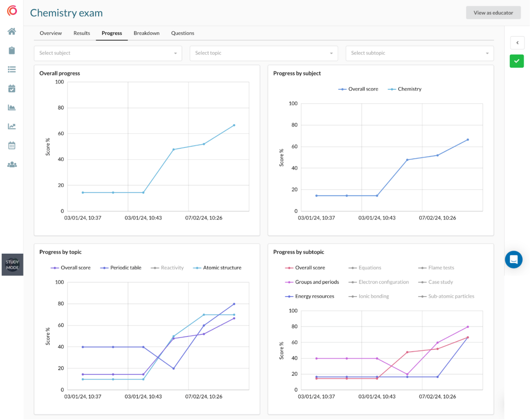Open the Select subject dropdown
531x420 pixels.
click(108, 53)
